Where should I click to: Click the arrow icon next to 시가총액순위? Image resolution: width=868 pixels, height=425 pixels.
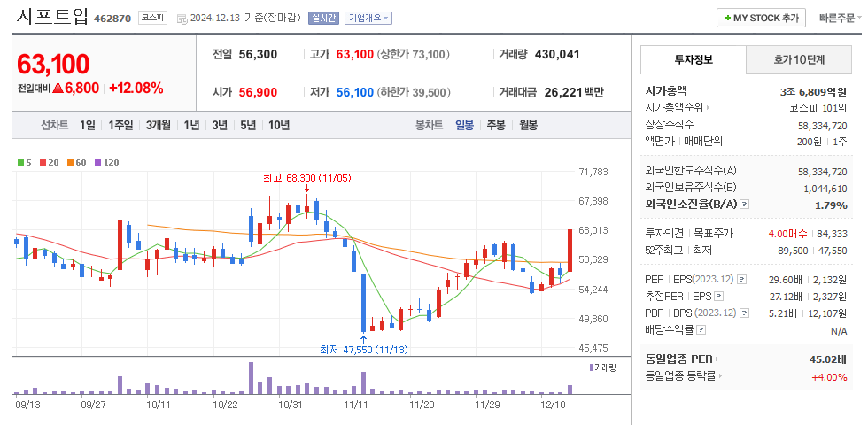[x=708, y=107]
